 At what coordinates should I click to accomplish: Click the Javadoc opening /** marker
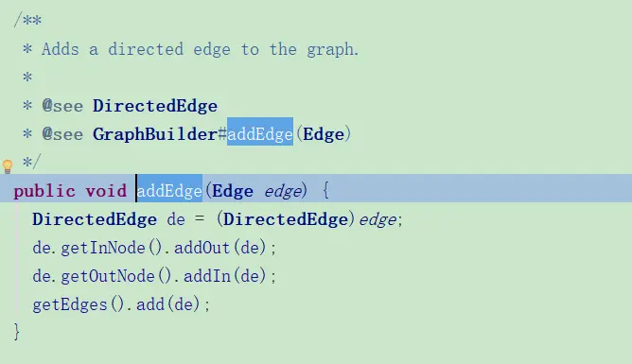point(27,19)
